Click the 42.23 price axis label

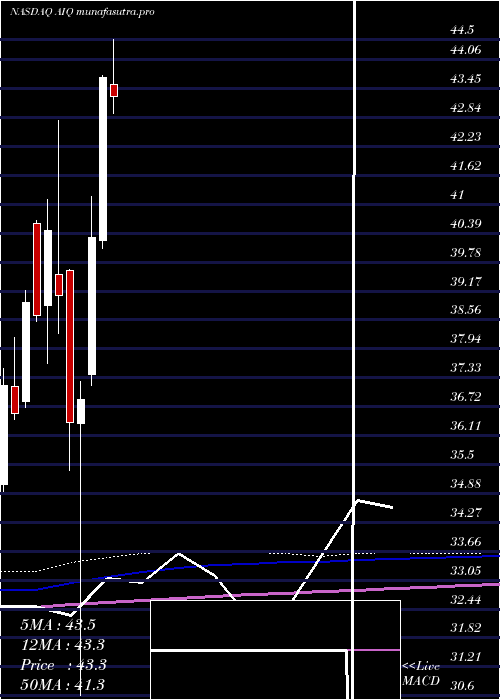[466, 137]
